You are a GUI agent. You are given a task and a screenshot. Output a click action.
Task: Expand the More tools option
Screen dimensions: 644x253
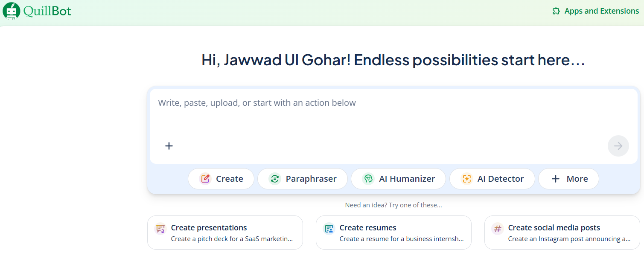click(568, 179)
